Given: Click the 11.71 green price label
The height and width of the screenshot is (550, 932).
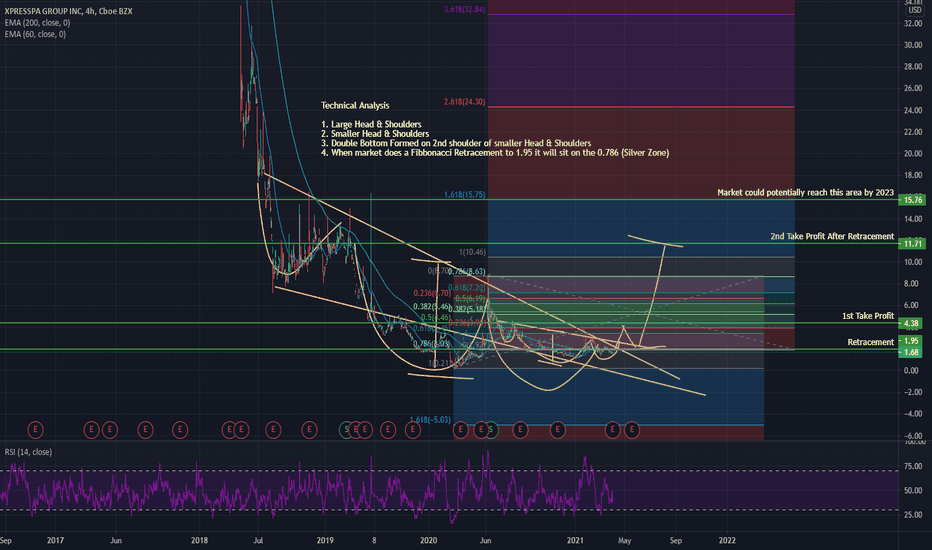Looking at the screenshot, I should pos(912,244).
